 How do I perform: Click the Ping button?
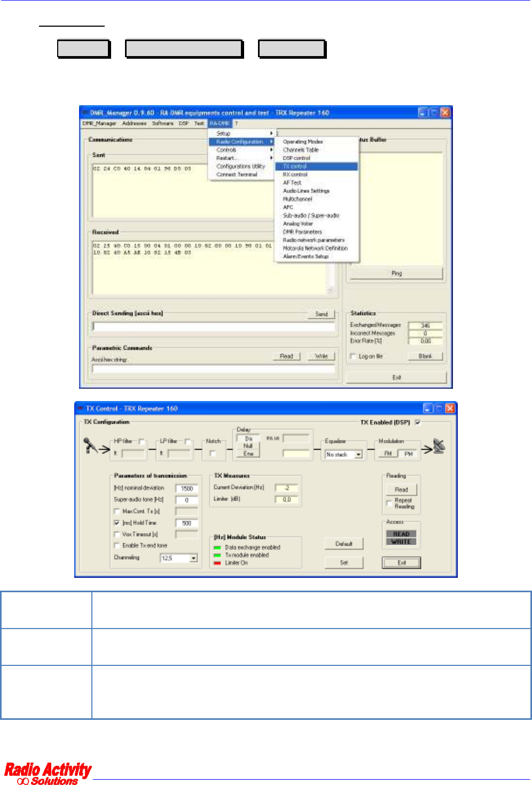click(396, 273)
